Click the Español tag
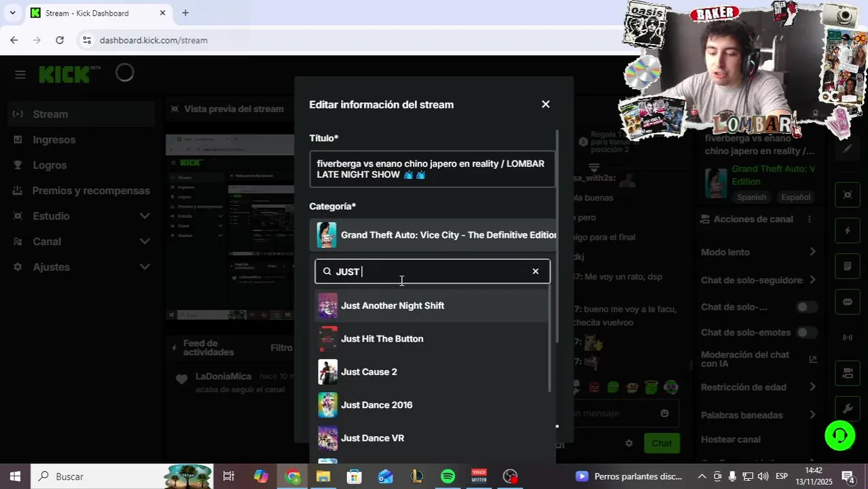Viewport: 868px width, 489px height. (795, 197)
